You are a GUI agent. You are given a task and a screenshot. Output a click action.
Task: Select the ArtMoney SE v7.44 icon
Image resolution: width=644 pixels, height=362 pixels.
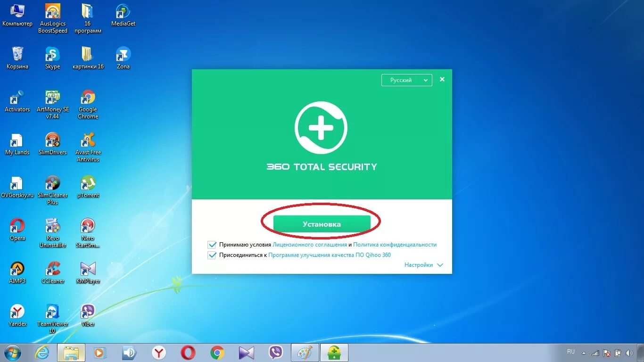53,105
